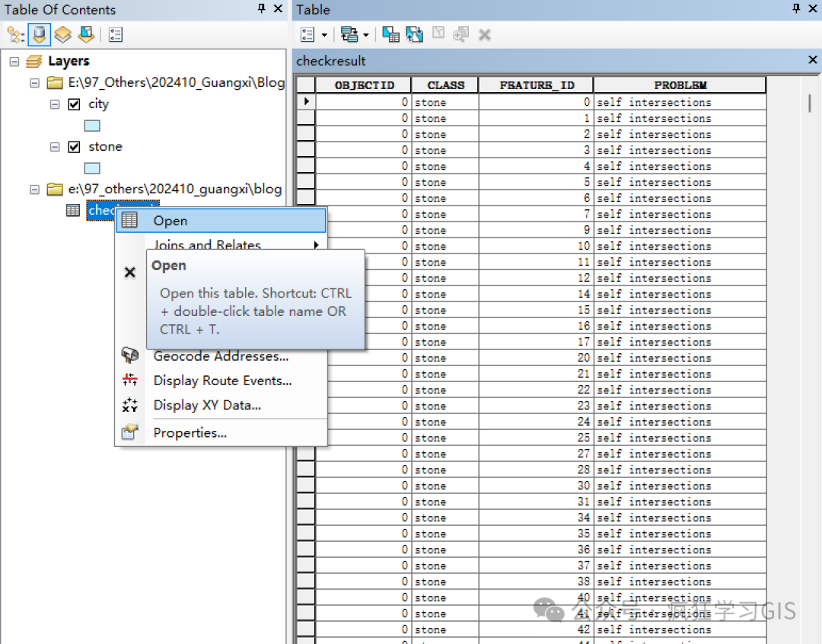Screen dimensions: 822x644
Task: Click the stone layer color symbol
Action: pyautogui.click(x=92, y=168)
